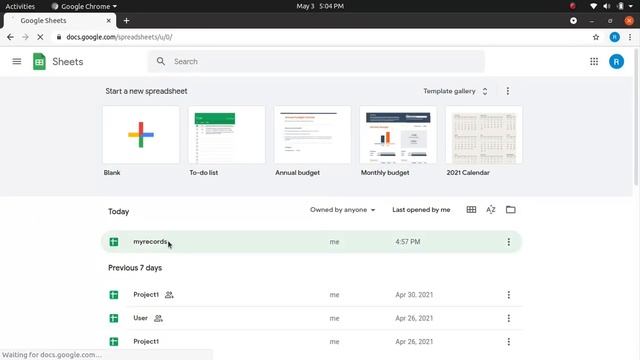Open the clock showing May 3 5:04 PM
Screen dimensions: 640x360
pyautogui.click(x=320, y=6)
